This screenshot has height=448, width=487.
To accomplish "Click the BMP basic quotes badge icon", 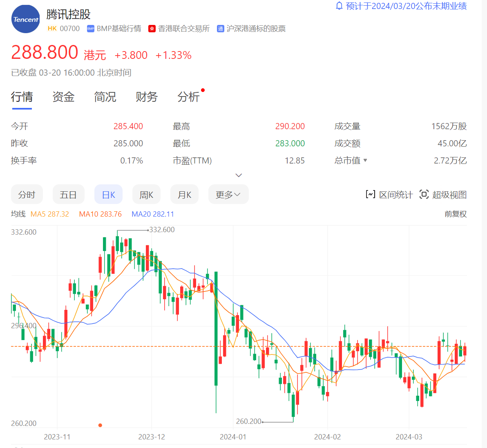I will point(90,29).
